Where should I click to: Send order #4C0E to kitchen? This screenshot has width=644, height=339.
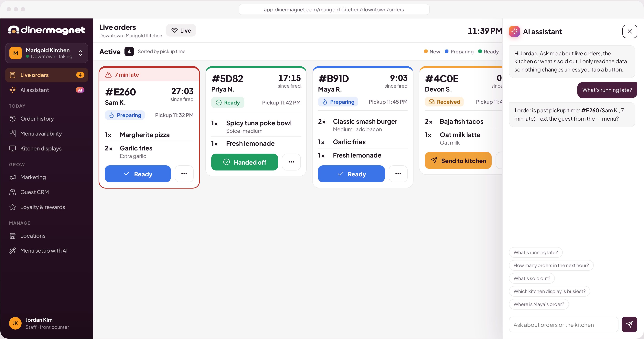pyautogui.click(x=458, y=160)
